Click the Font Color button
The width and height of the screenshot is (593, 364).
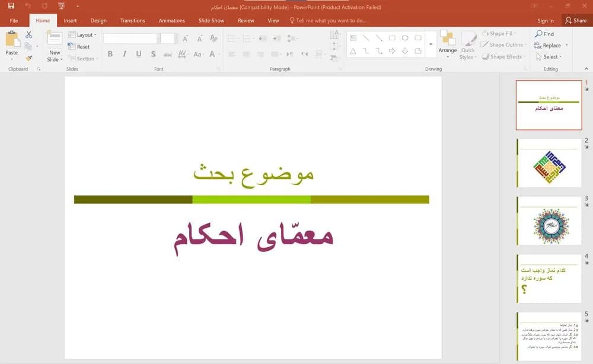[x=212, y=54]
